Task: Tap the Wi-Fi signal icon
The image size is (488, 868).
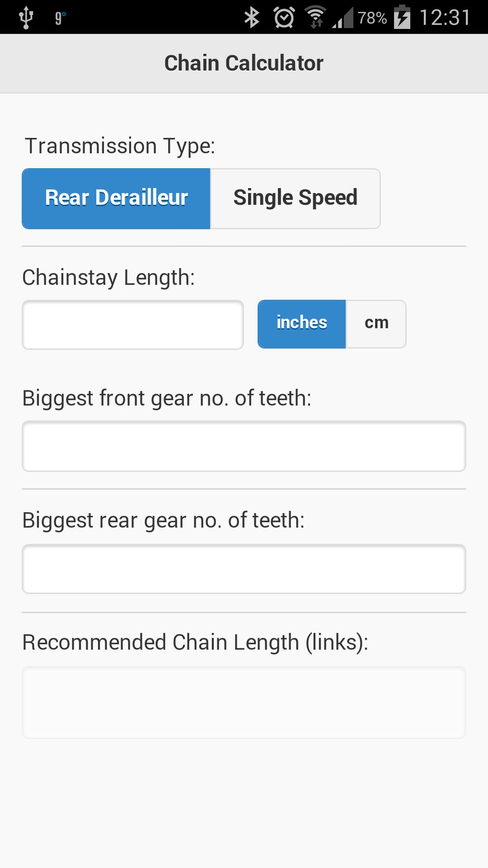Action: pos(316,18)
